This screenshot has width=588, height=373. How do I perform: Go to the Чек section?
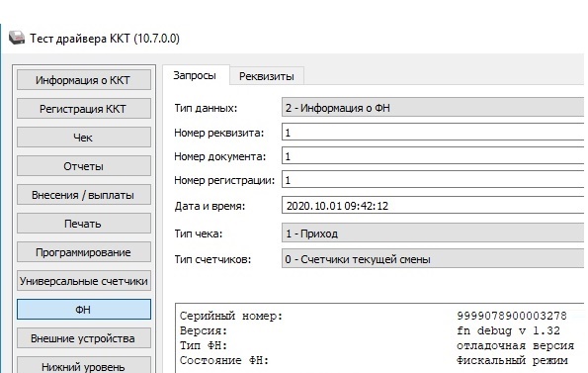(x=84, y=138)
